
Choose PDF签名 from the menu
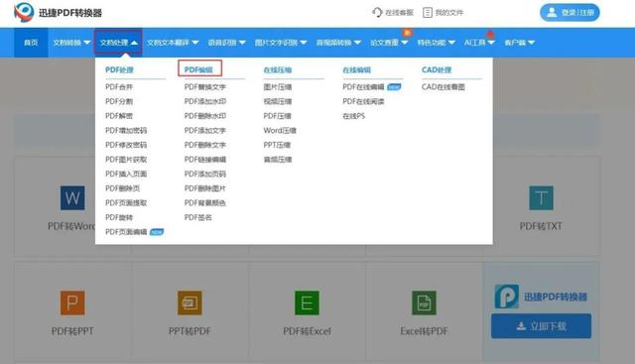(198, 217)
